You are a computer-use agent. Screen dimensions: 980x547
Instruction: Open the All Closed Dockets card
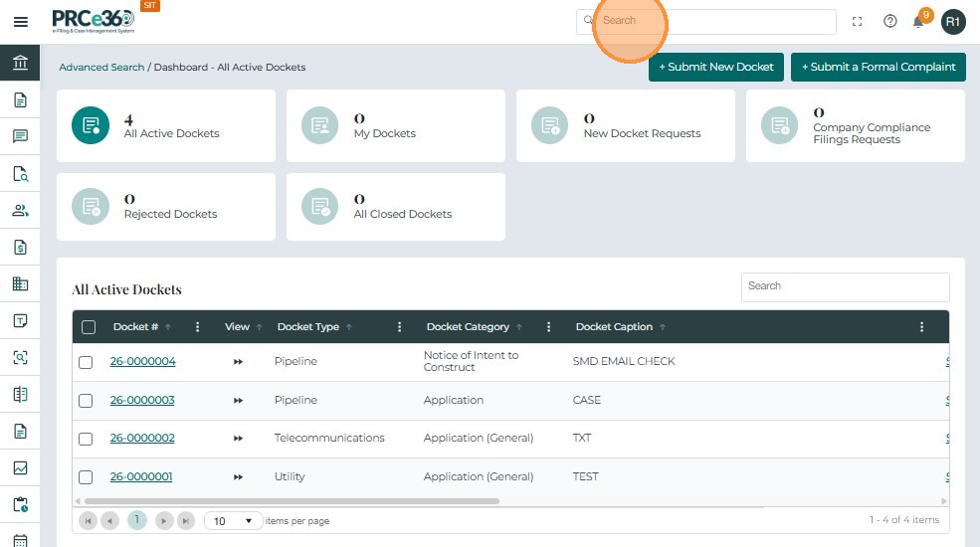(395, 207)
